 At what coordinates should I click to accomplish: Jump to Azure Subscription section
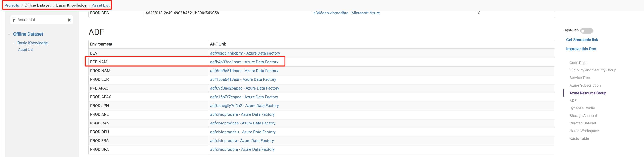[x=585, y=85]
